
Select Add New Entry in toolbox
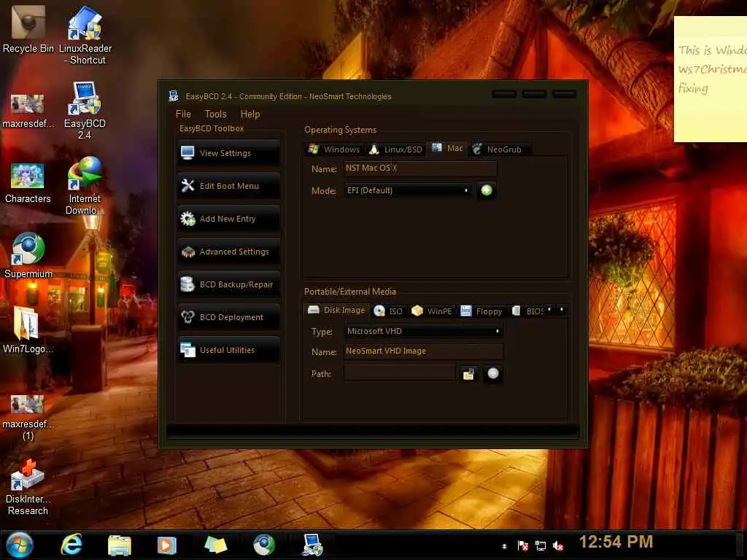[x=228, y=219]
